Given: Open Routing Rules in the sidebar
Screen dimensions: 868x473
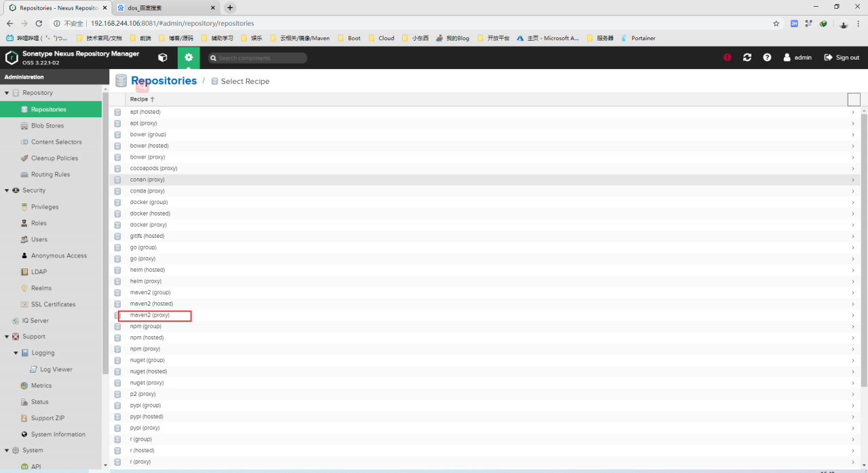Looking at the screenshot, I should [x=51, y=174].
